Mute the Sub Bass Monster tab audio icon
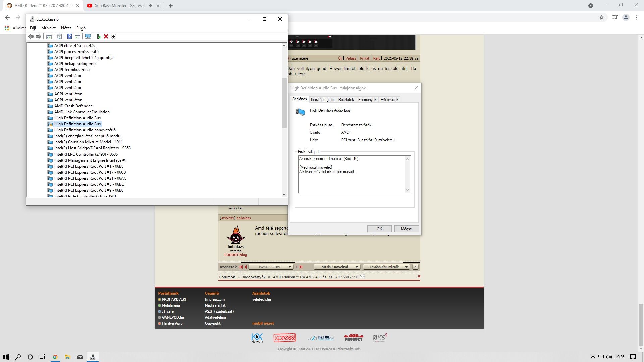Screen dimensions: 644x362 (x=151, y=6)
